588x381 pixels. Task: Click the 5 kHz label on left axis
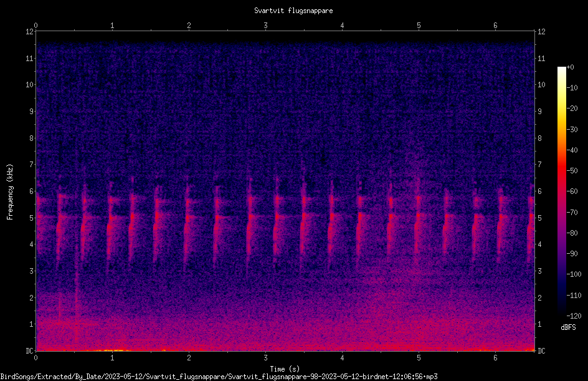[32, 218]
